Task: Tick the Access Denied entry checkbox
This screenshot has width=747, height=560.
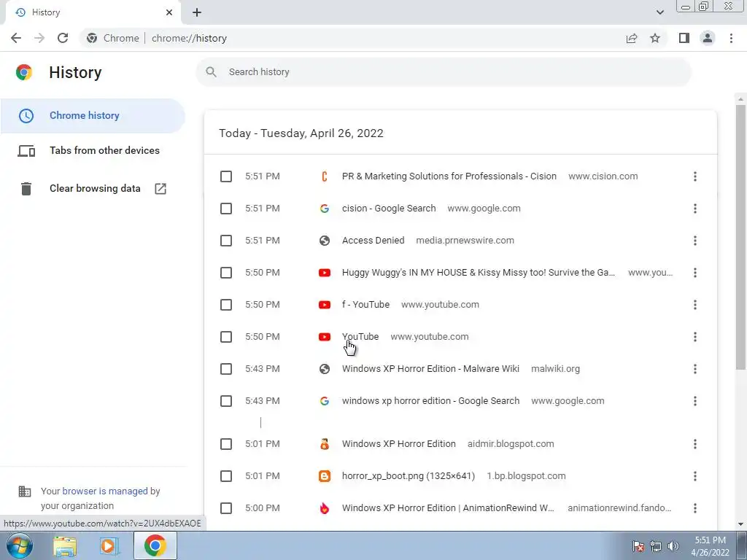Action: 226,241
